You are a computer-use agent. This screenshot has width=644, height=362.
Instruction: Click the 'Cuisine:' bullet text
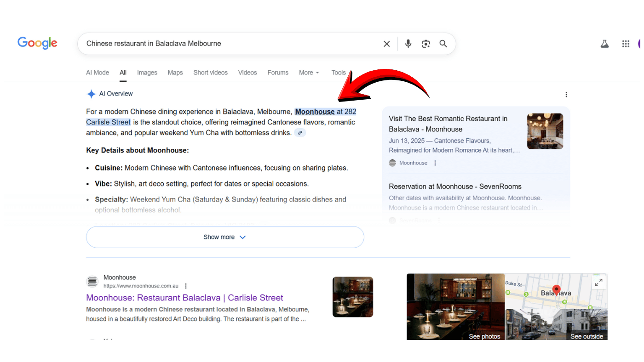click(221, 168)
